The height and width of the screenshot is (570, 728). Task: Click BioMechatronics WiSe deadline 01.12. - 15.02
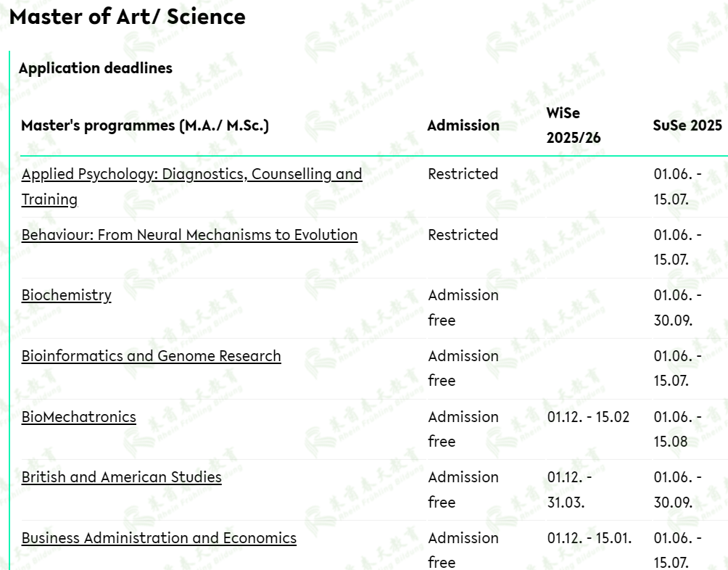[588, 417]
